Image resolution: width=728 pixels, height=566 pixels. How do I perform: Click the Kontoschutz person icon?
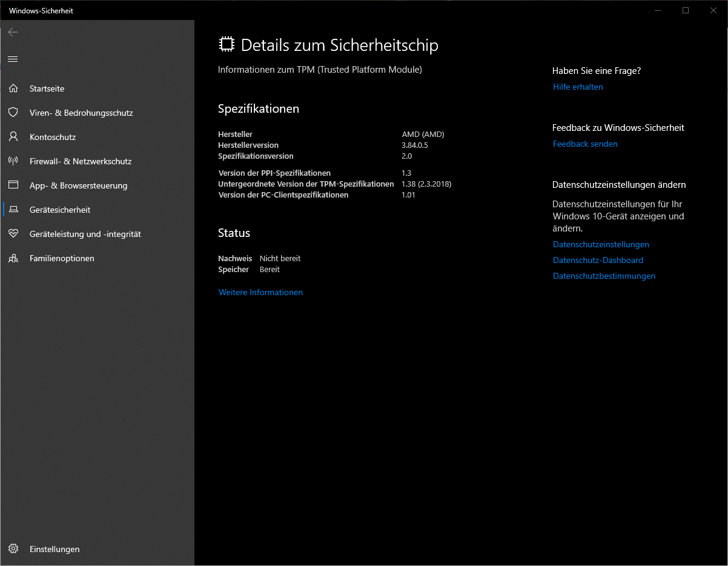click(13, 137)
